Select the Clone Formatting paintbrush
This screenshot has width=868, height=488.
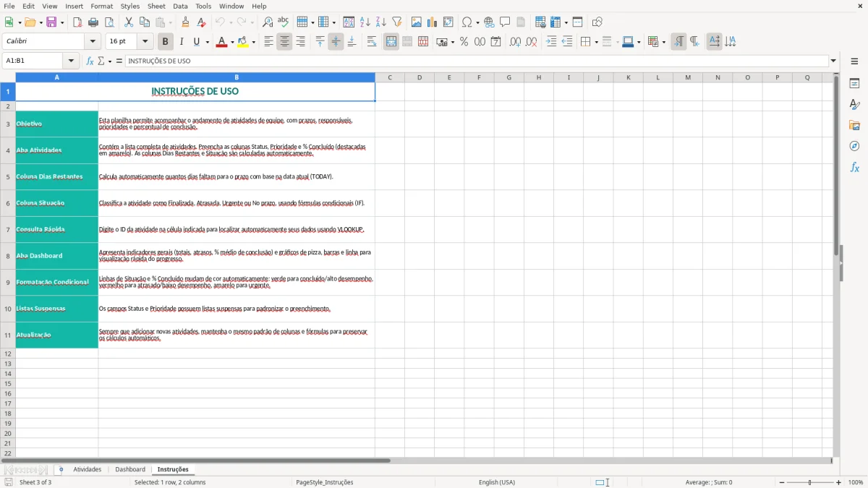tap(186, 22)
